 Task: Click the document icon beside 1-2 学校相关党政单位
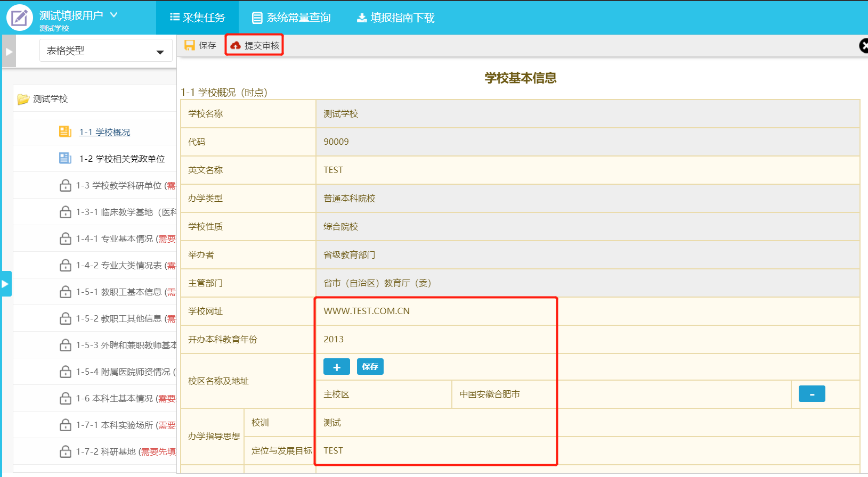pyautogui.click(x=65, y=158)
